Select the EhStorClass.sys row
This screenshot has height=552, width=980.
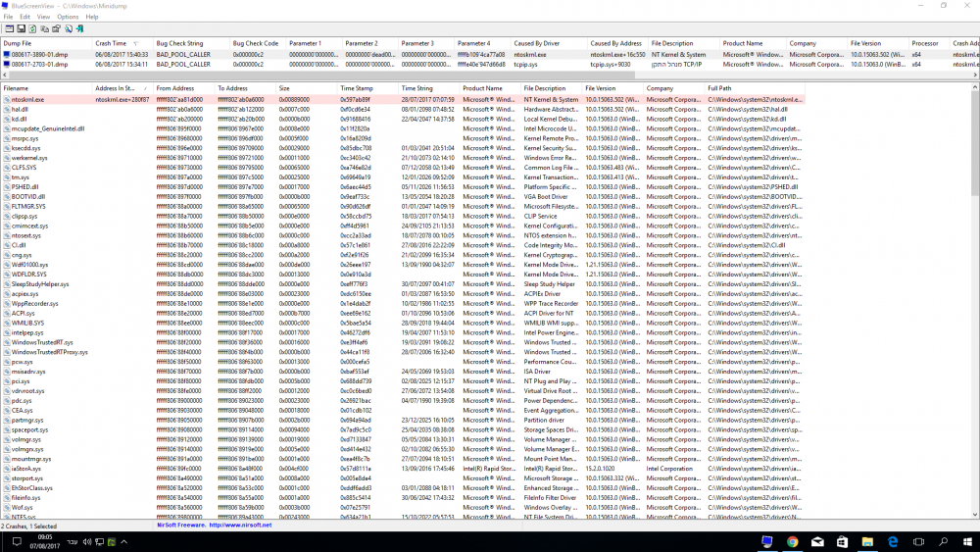pyautogui.click(x=403, y=488)
